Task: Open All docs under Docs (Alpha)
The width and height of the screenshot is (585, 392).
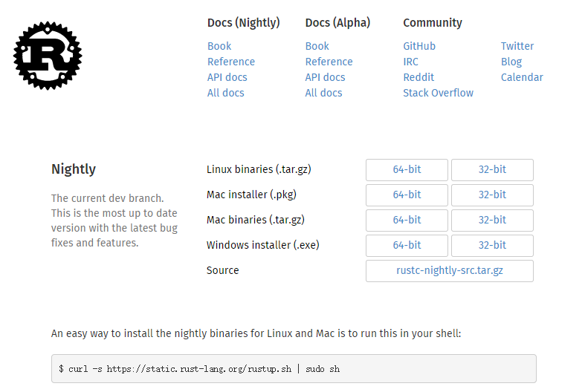Action: [323, 93]
